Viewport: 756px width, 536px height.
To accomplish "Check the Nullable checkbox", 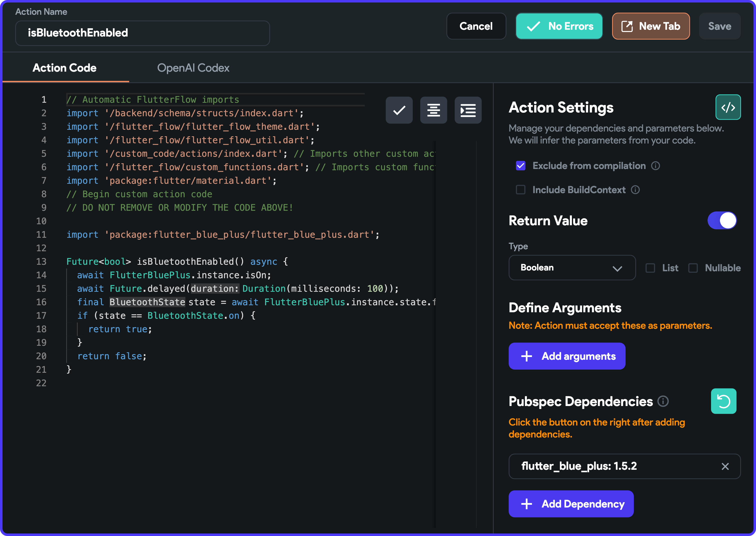I will click(x=693, y=268).
